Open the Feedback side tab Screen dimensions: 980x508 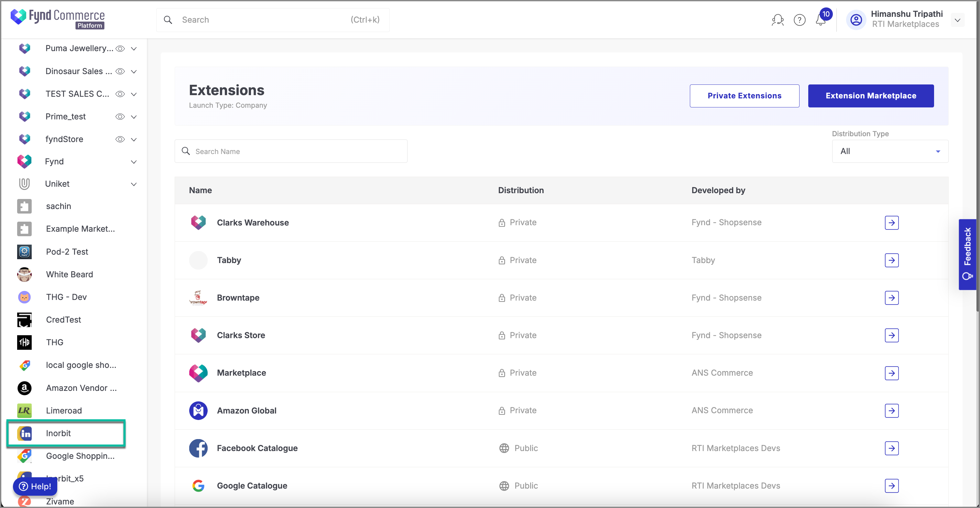(x=967, y=255)
